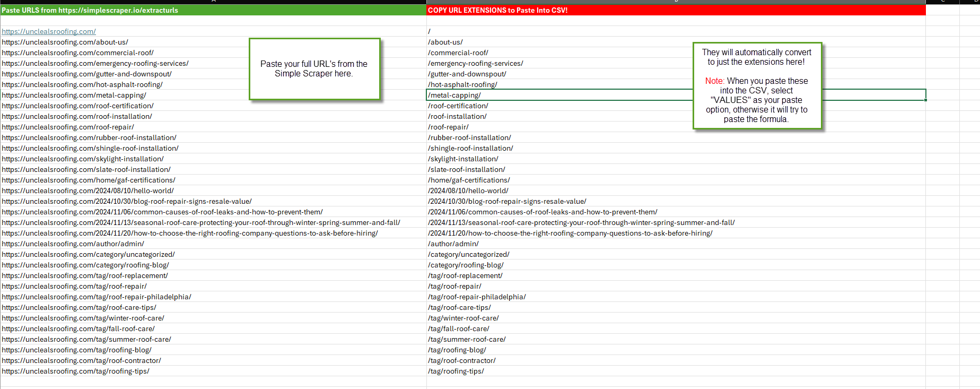Select the '/commercial-roof/' extension cell

[458, 53]
